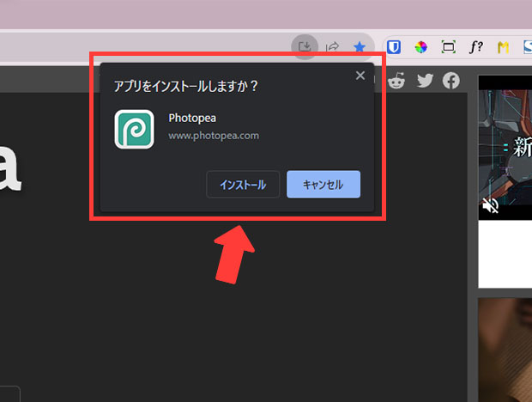Click the www.photopea.com address text
The width and height of the screenshot is (532, 402).
pyautogui.click(x=214, y=136)
